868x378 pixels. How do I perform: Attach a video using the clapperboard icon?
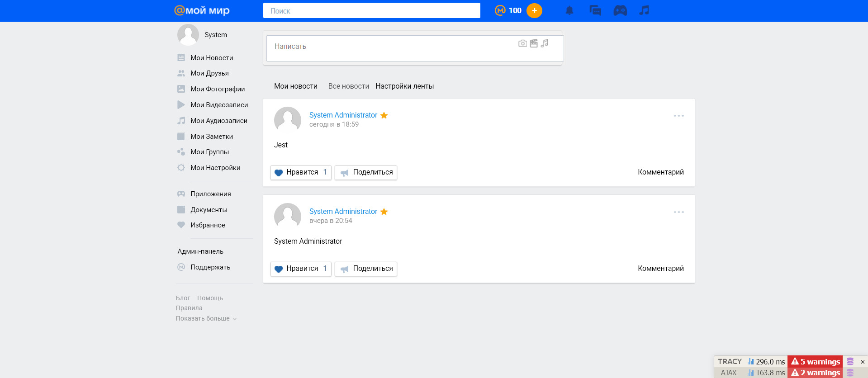tap(534, 43)
